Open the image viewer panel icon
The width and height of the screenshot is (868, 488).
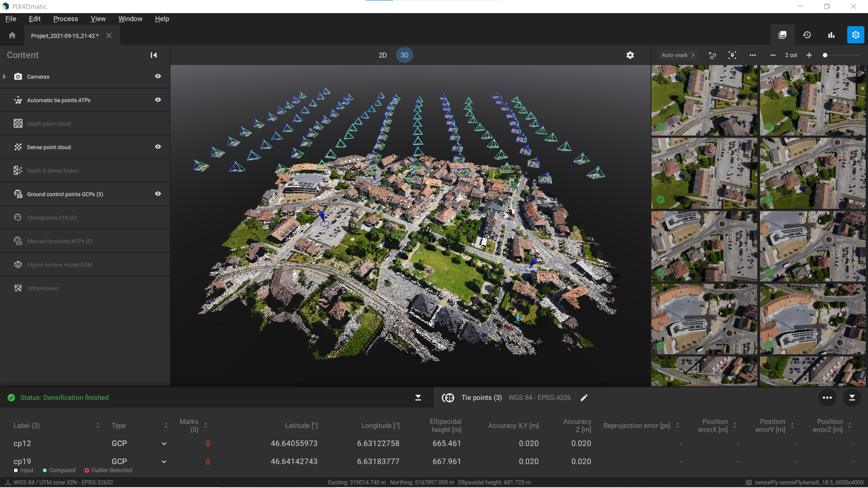click(x=783, y=35)
